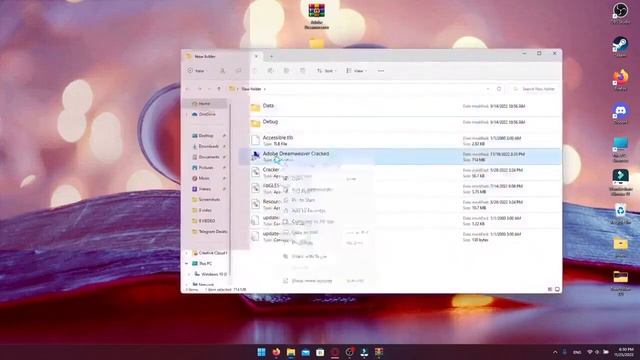Add a new Explorer tab with the plus button
The width and height of the screenshot is (640, 360).
click(271, 56)
